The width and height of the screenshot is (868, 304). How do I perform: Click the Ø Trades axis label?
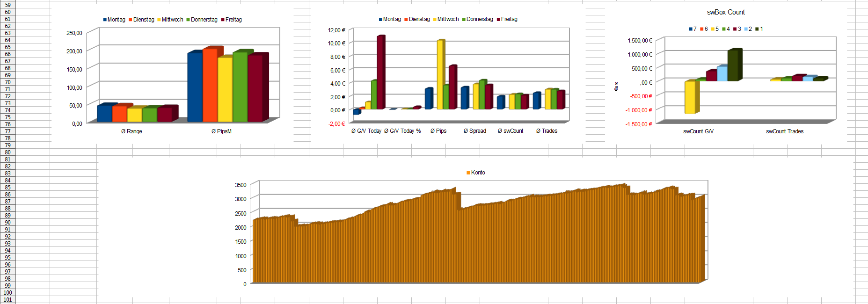[547, 131]
